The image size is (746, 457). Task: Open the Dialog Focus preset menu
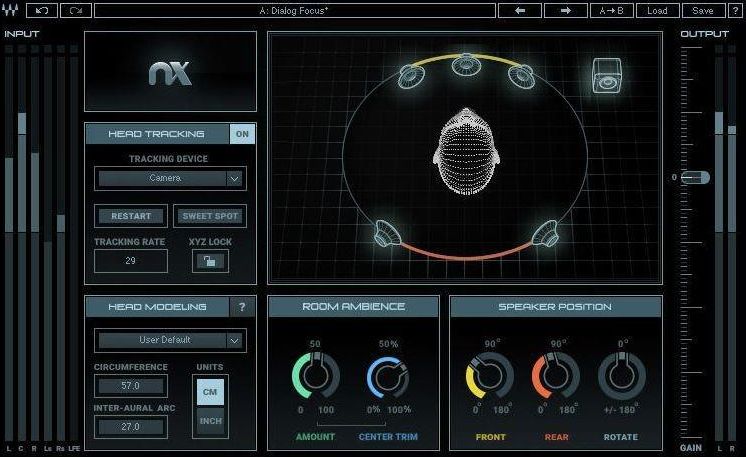pyautogui.click(x=294, y=10)
